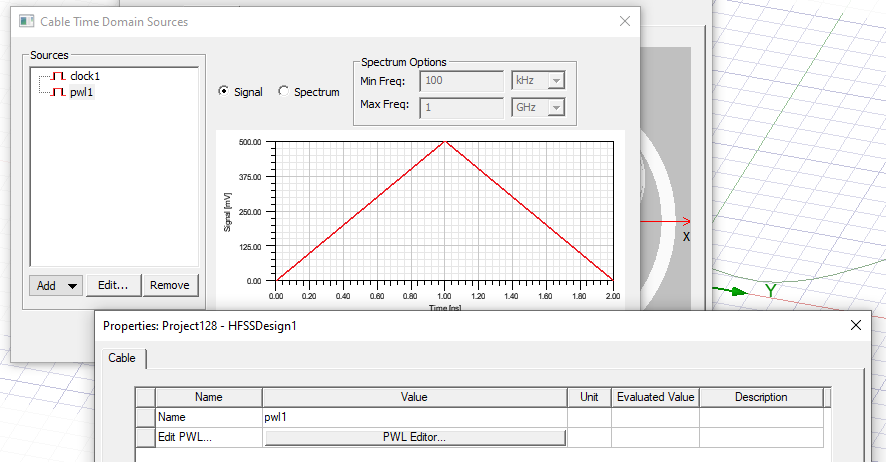Click the Min Freq input field
The width and height of the screenshot is (886, 462).
pyautogui.click(x=462, y=81)
